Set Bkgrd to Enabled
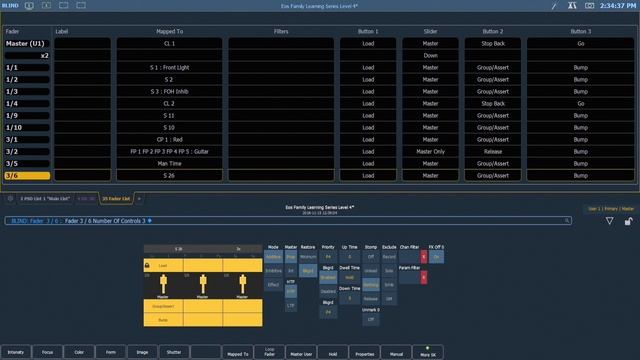The width and height of the screenshot is (640, 360). 328,278
